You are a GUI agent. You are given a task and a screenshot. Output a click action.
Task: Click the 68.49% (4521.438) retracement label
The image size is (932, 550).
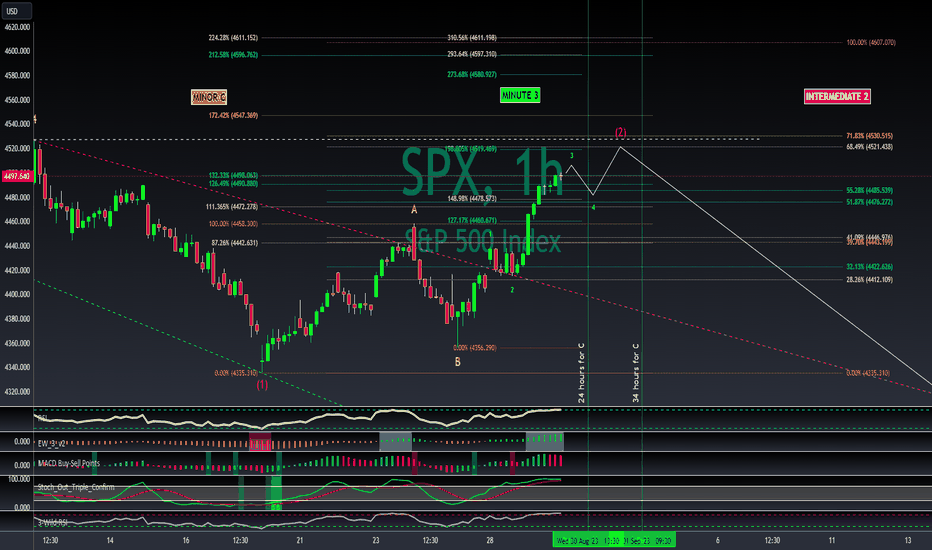click(870, 147)
